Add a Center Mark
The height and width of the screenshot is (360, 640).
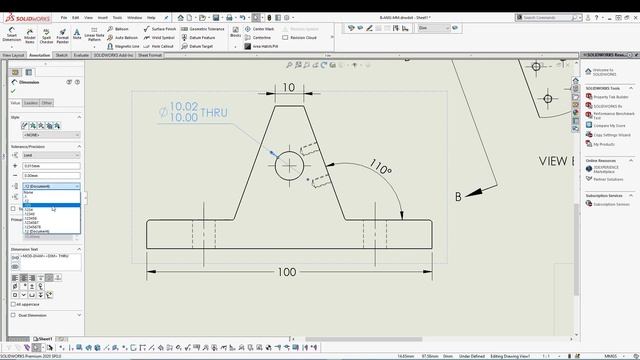pos(259,29)
